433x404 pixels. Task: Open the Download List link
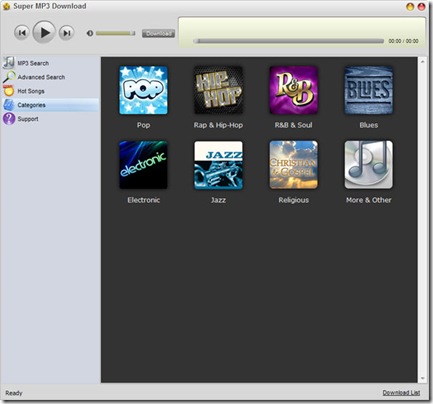coord(401,393)
